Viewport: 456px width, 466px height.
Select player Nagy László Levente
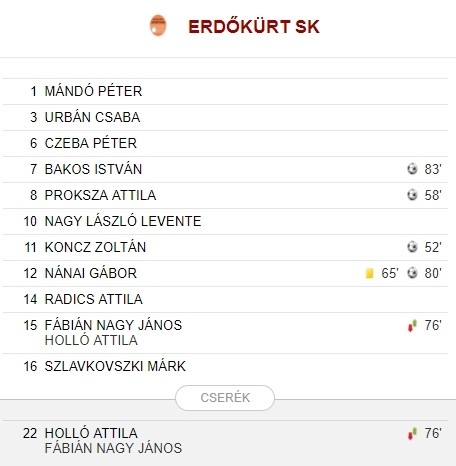point(123,221)
